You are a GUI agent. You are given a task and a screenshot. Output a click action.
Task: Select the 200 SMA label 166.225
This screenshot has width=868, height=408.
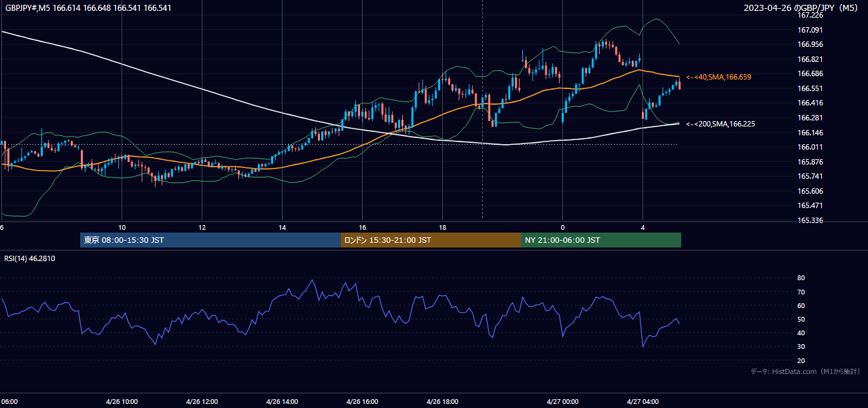tap(720, 124)
